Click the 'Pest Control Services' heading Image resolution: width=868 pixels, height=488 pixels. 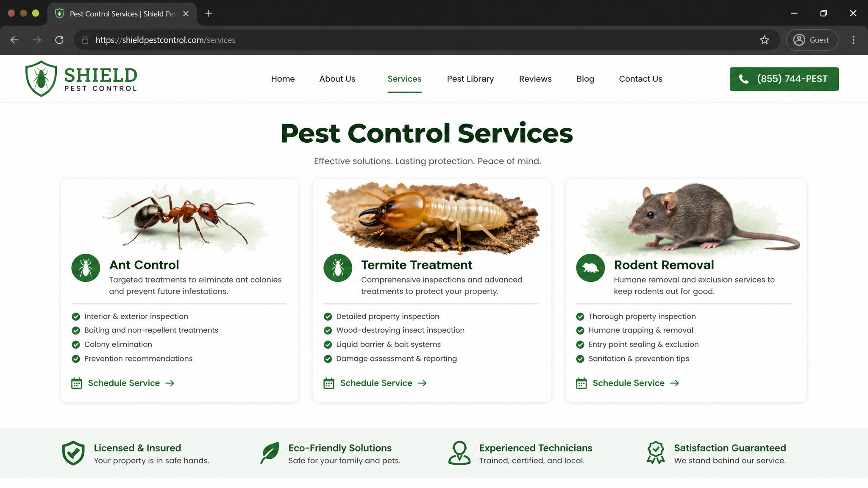pos(427,133)
